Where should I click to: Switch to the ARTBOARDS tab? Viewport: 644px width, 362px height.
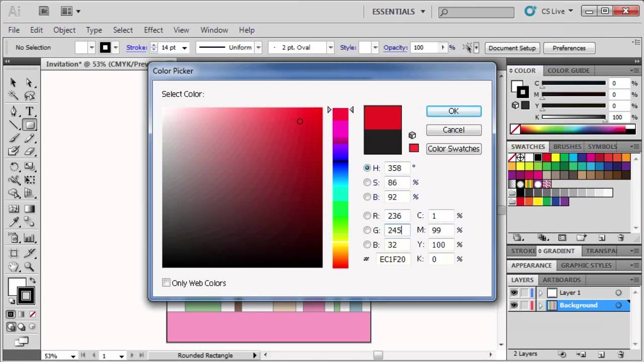pyautogui.click(x=561, y=280)
